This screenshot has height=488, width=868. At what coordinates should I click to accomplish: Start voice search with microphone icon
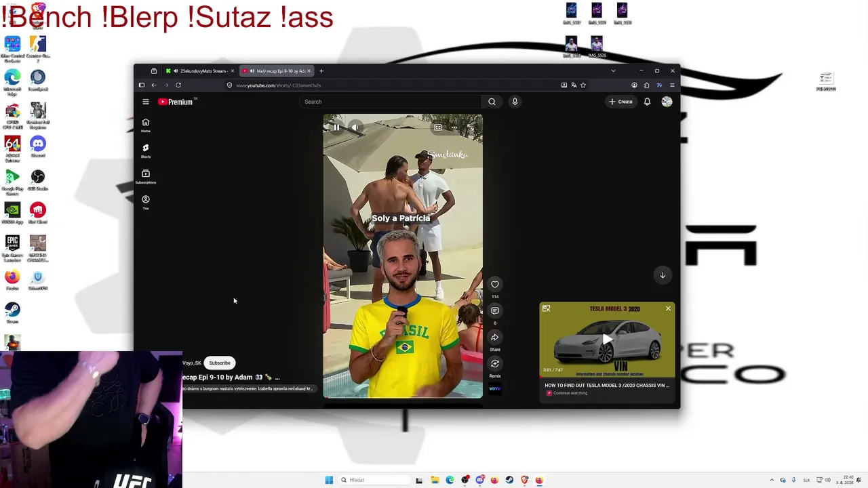click(515, 102)
